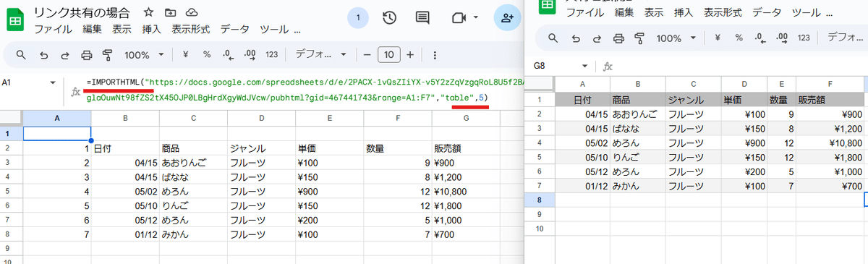Click search menus icon in right window
868x264 pixels.
point(553,38)
